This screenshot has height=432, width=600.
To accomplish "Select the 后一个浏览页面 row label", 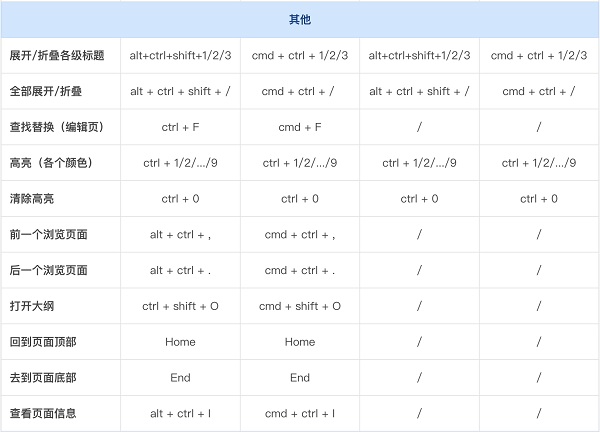I will [x=48, y=270].
